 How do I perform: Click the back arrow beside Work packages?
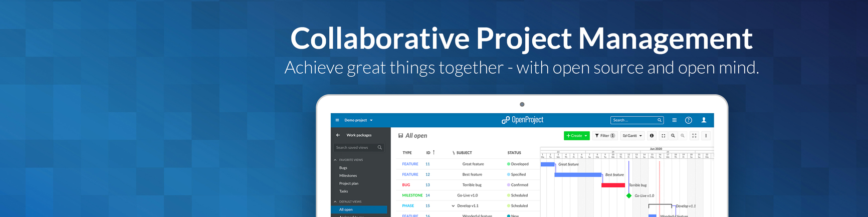coord(338,135)
